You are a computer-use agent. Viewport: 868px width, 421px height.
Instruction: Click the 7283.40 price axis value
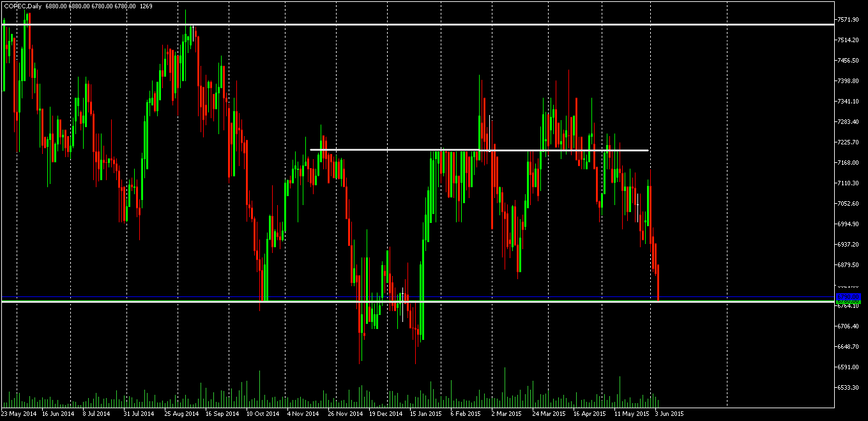click(849, 122)
